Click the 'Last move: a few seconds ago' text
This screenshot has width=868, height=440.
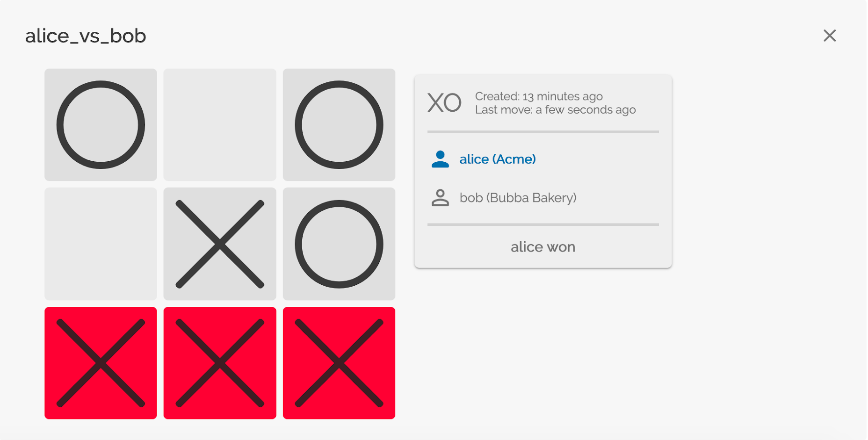(x=556, y=110)
